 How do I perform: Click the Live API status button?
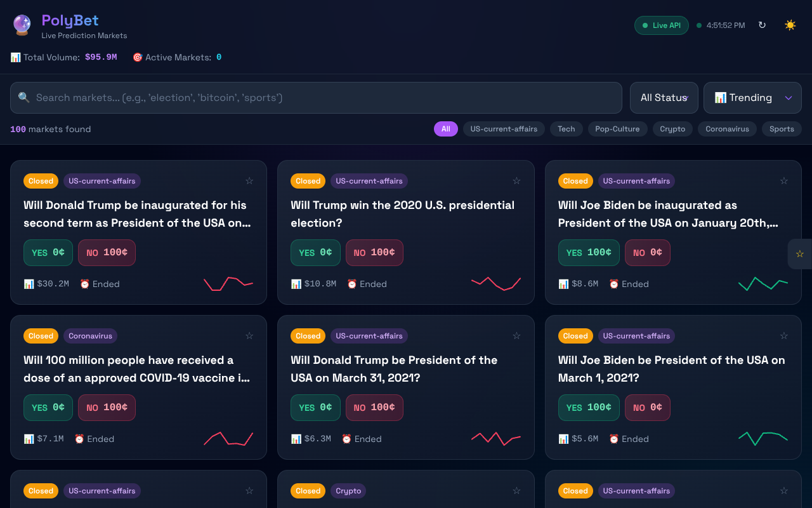661,25
